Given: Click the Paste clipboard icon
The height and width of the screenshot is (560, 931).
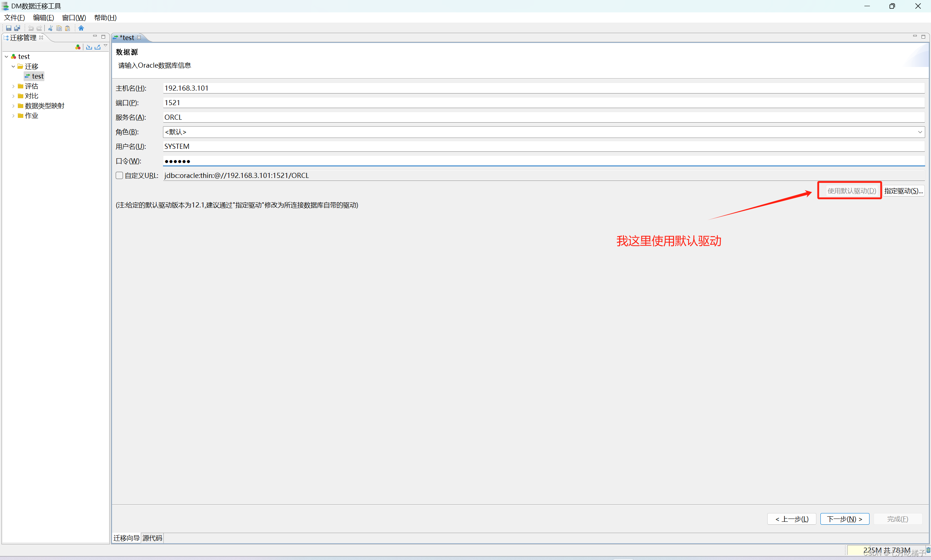Looking at the screenshot, I should pos(68,28).
